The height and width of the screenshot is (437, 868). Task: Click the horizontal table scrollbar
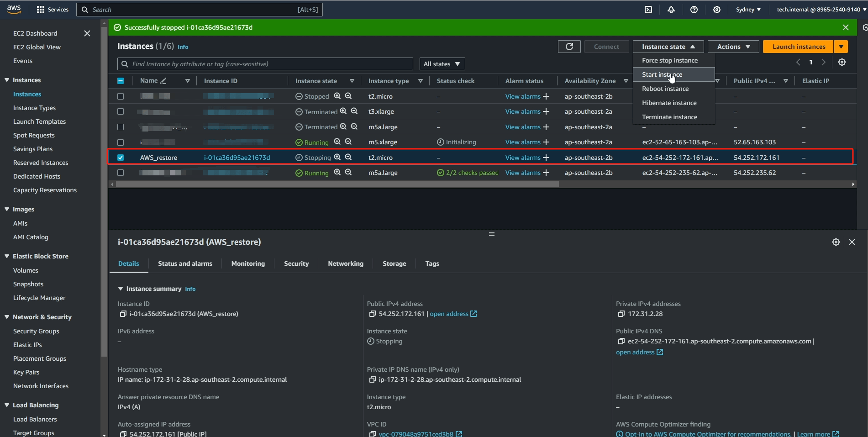coord(337,184)
